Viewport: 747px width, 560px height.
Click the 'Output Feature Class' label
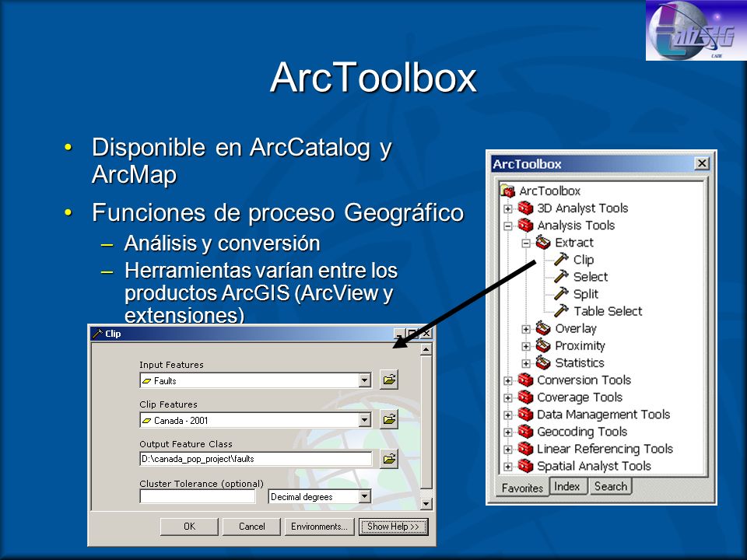pos(186,444)
